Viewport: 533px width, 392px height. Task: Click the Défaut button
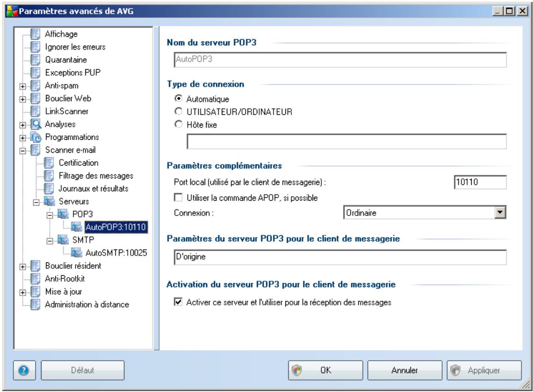pos(83,370)
